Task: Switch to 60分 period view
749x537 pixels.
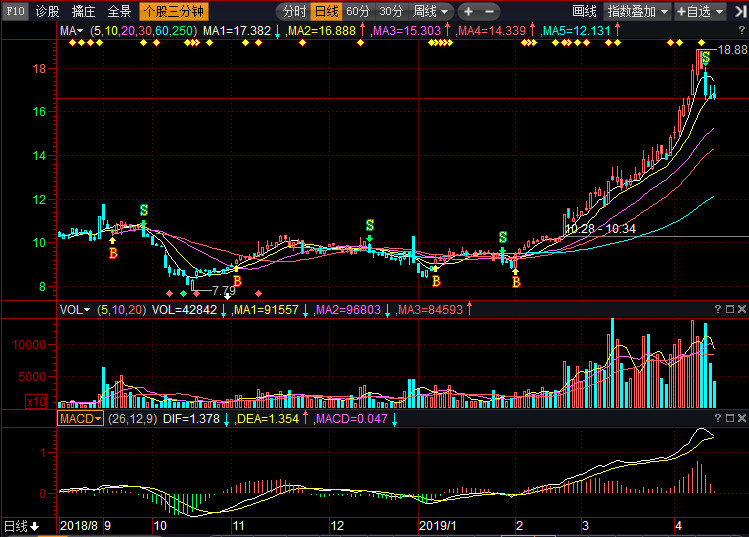Action: 358,11
